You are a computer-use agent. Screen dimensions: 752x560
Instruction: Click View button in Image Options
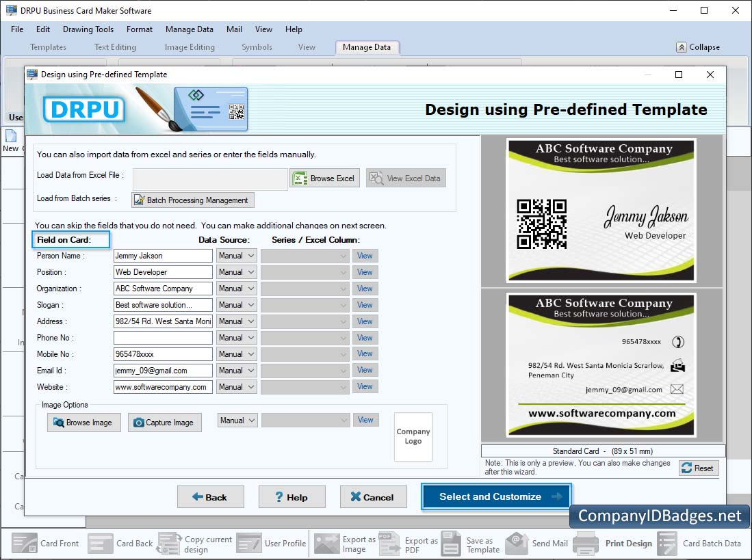(366, 420)
